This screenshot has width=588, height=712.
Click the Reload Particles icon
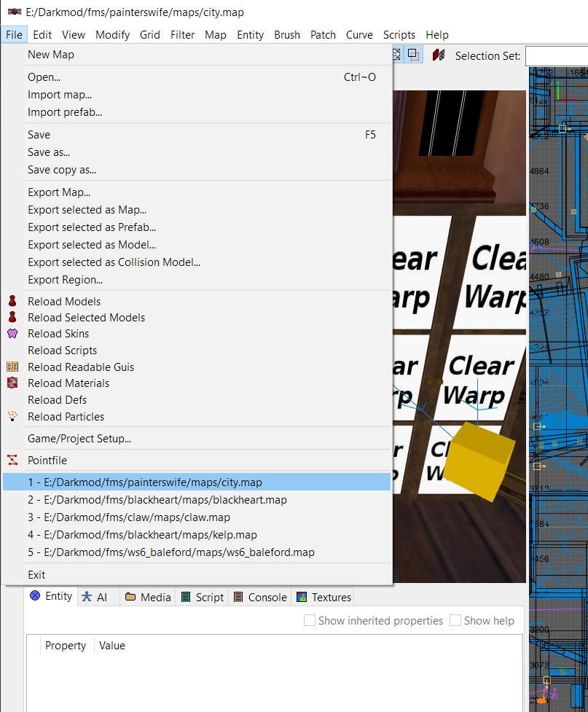(12, 417)
